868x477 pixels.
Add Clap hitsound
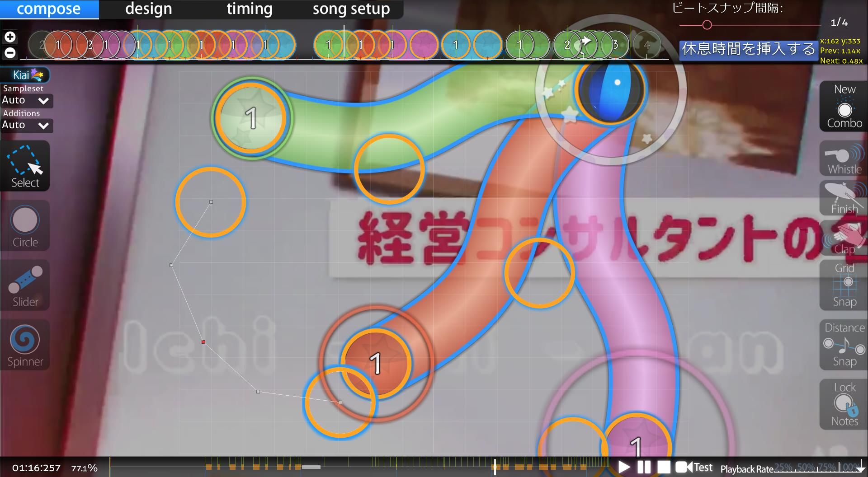pos(844,238)
